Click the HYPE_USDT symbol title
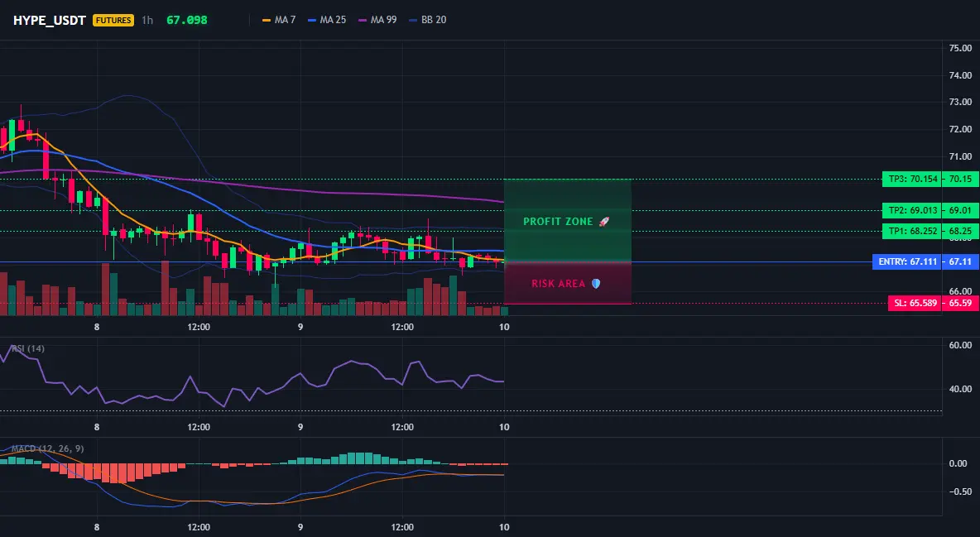 click(50, 20)
